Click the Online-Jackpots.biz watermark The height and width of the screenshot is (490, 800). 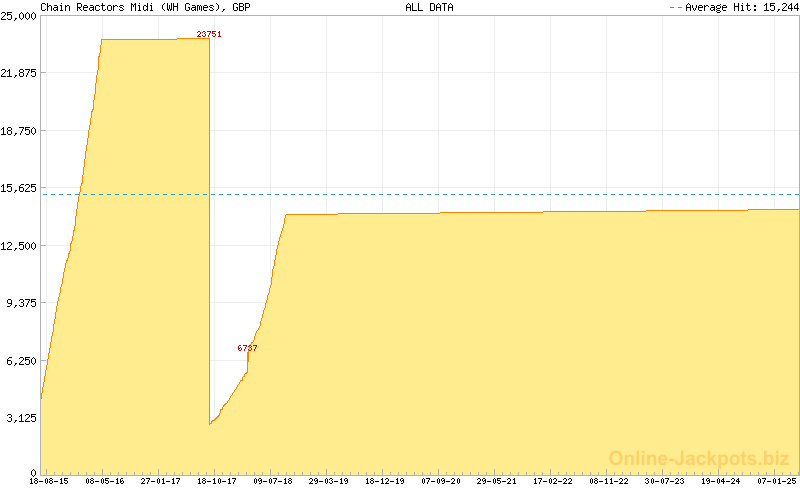tap(699, 458)
